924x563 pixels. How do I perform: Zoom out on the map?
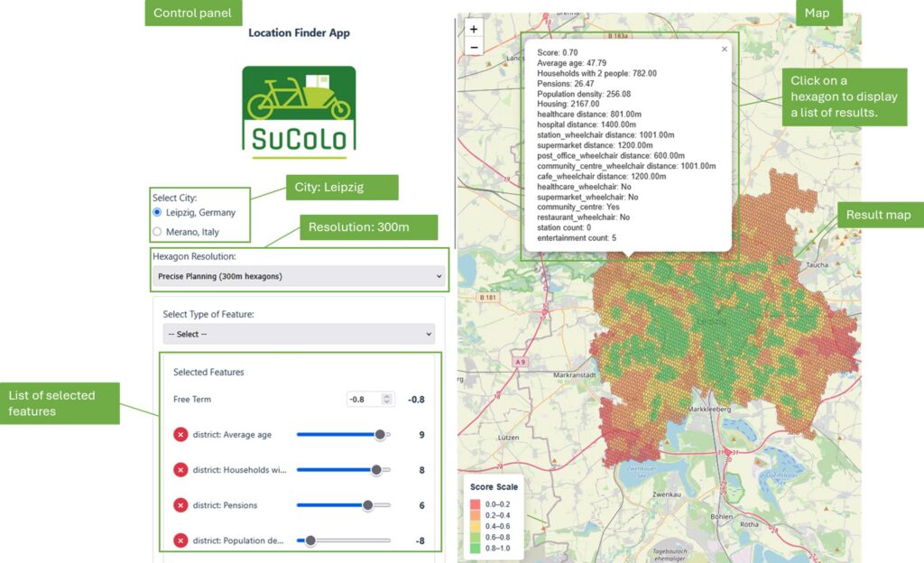click(473, 46)
